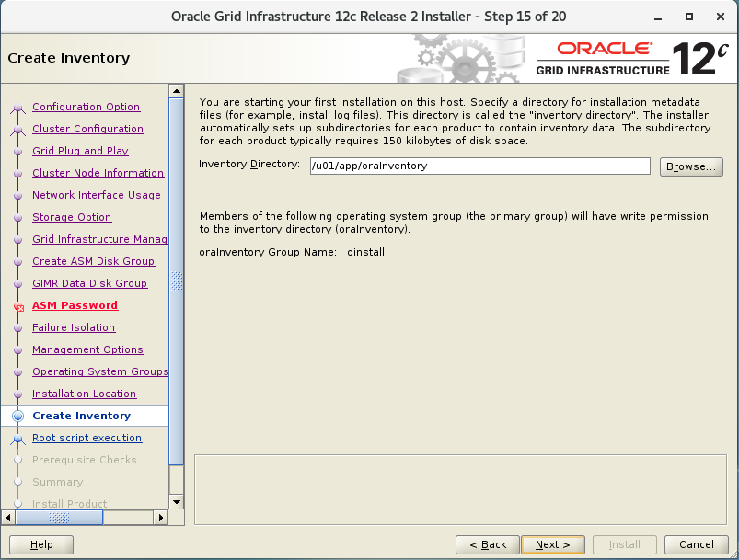Jump to Installation Location step

pyautogui.click(x=85, y=394)
